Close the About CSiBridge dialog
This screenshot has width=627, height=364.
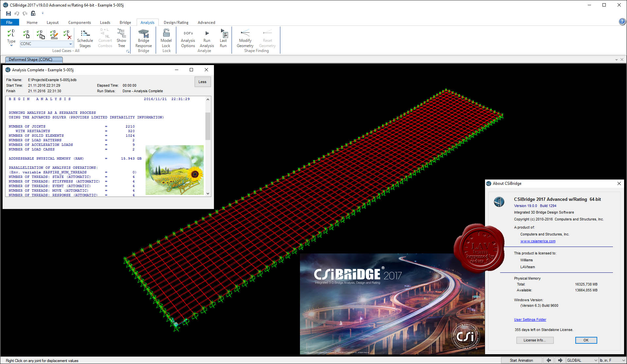pos(619,183)
